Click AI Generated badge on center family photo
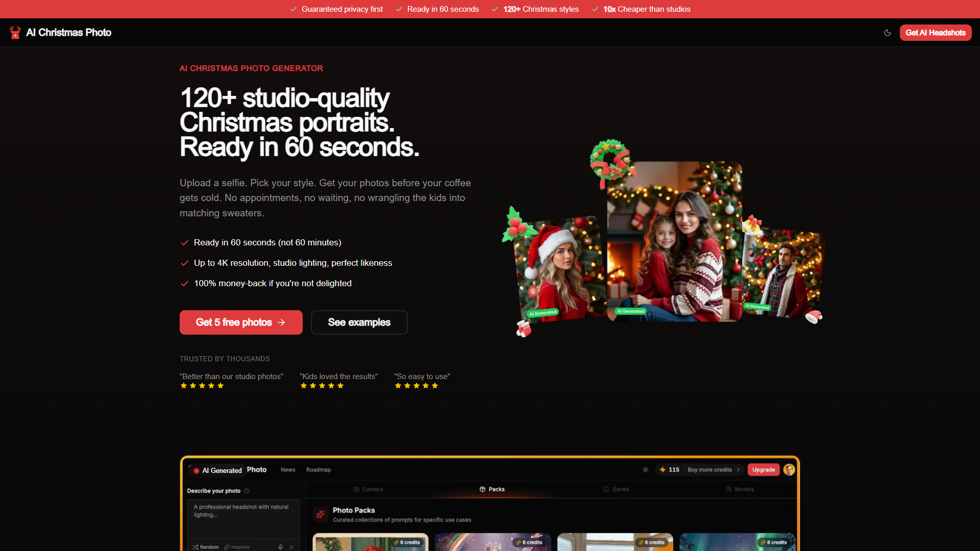This screenshot has width=980, height=551. [x=631, y=311]
